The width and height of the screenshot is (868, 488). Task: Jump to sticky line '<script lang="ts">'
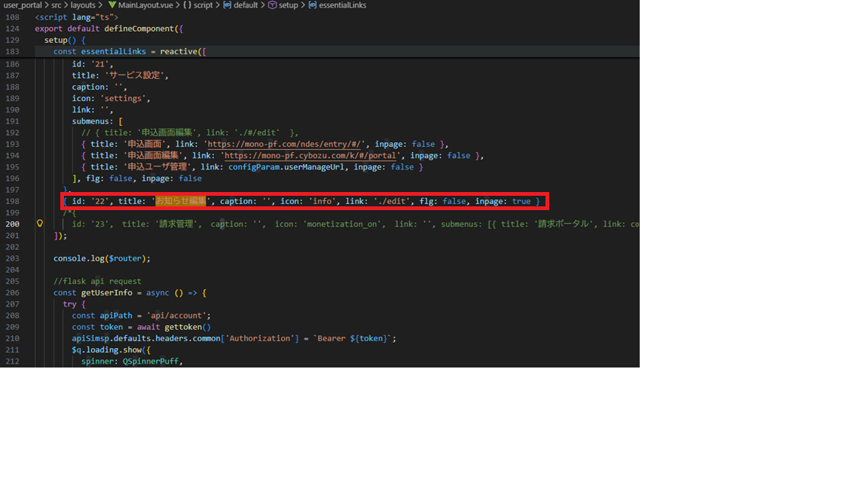tap(76, 17)
